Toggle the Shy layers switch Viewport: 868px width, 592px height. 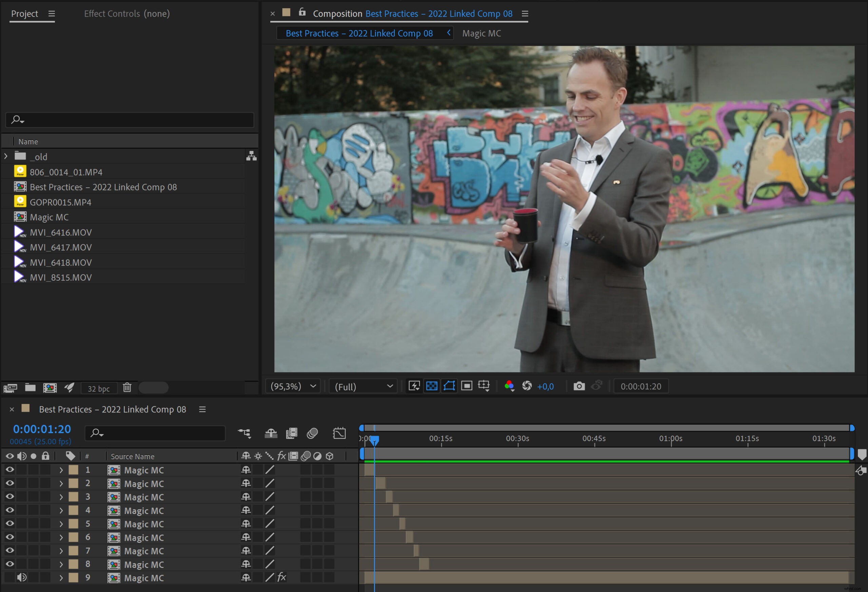(x=271, y=433)
